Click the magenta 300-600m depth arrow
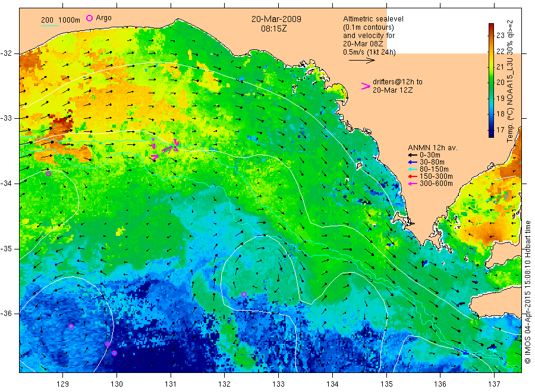Screen dimensions: 535x392 click(413, 184)
